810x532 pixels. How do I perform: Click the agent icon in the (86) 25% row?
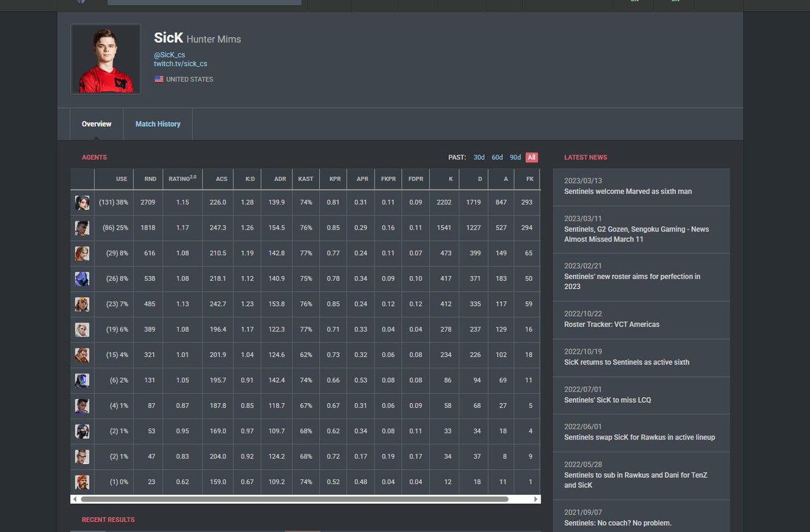[82, 228]
